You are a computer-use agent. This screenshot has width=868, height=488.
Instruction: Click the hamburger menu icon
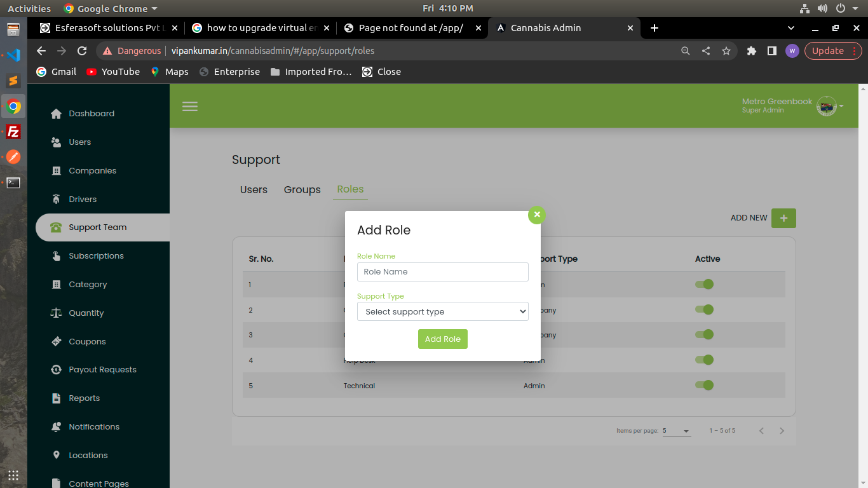pyautogui.click(x=190, y=107)
